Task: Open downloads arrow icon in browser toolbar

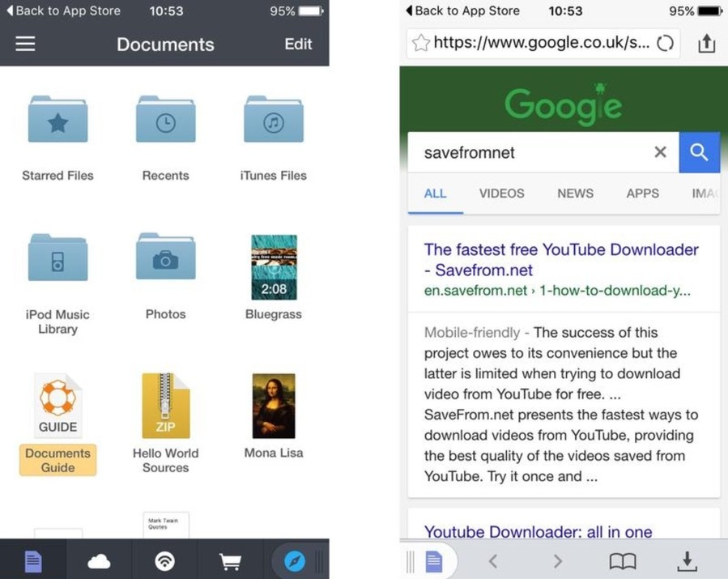Action: (688, 561)
